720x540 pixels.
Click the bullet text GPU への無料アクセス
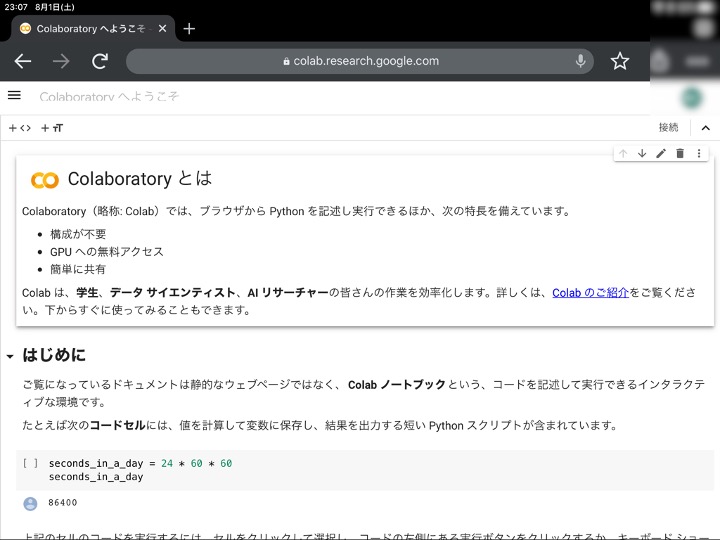coord(107,252)
